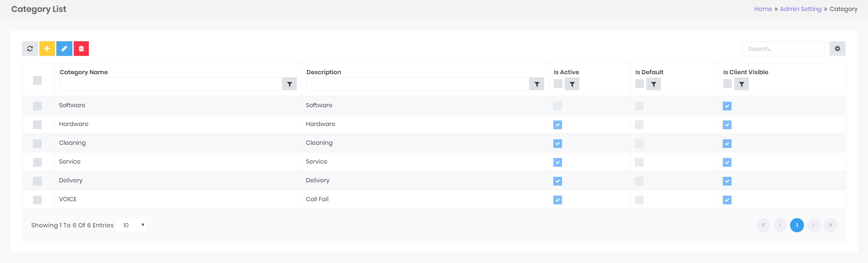Click the next page arrow
Image resolution: width=868 pixels, height=263 pixels.
[813, 225]
